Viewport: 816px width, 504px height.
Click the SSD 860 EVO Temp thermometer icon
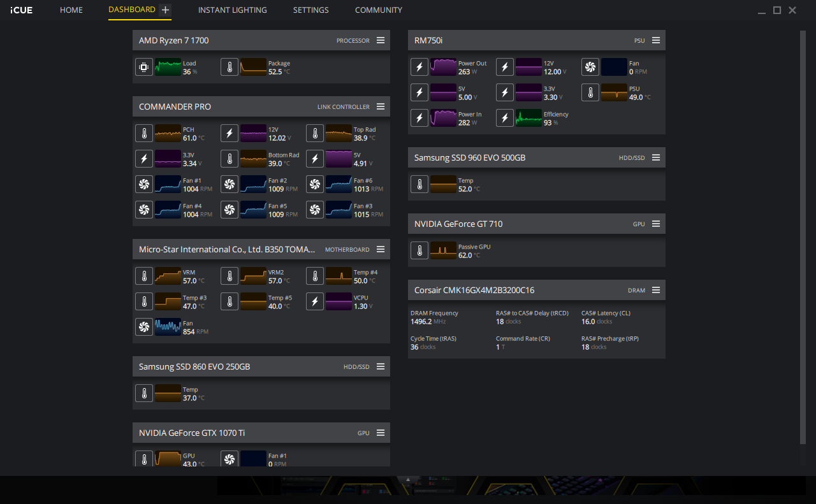click(144, 393)
